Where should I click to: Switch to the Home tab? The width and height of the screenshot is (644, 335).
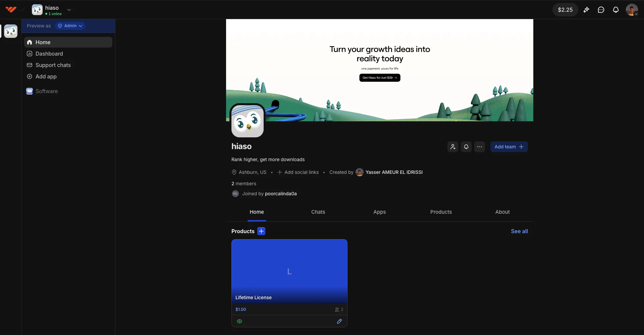(x=257, y=212)
